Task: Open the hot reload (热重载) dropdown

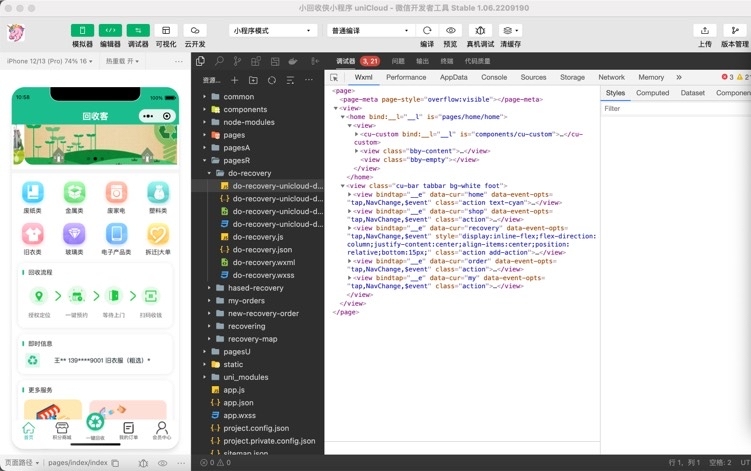Action: 122,61
